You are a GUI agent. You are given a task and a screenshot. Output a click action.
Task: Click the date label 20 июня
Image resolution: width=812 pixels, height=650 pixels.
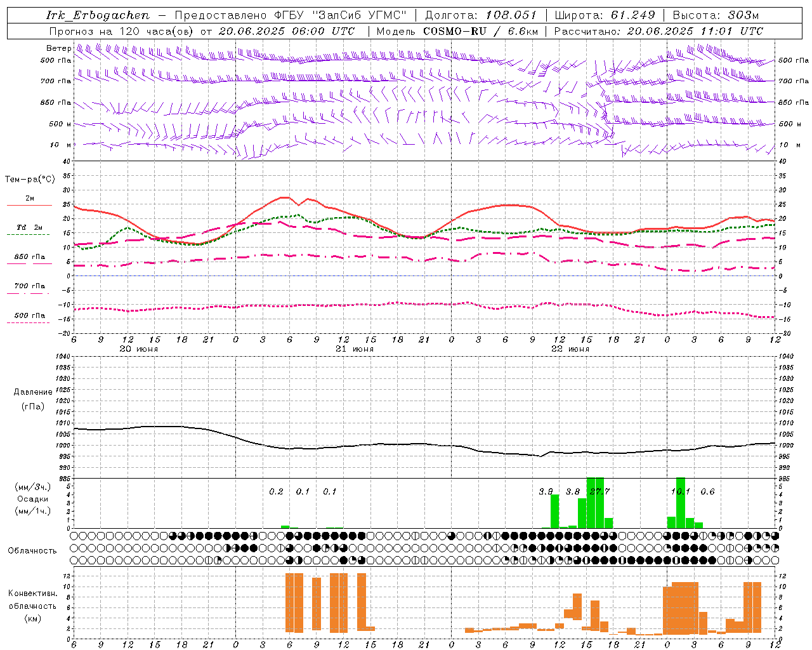pyautogui.click(x=138, y=349)
